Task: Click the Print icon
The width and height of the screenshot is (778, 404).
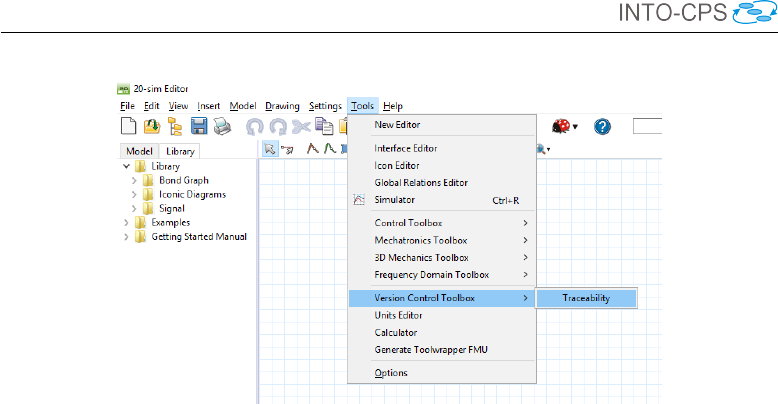Action: (x=222, y=126)
